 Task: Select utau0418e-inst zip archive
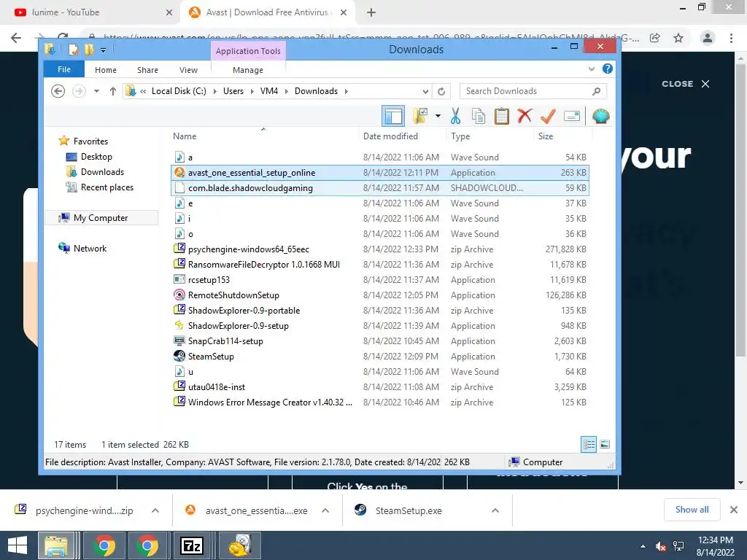(x=379, y=386)
